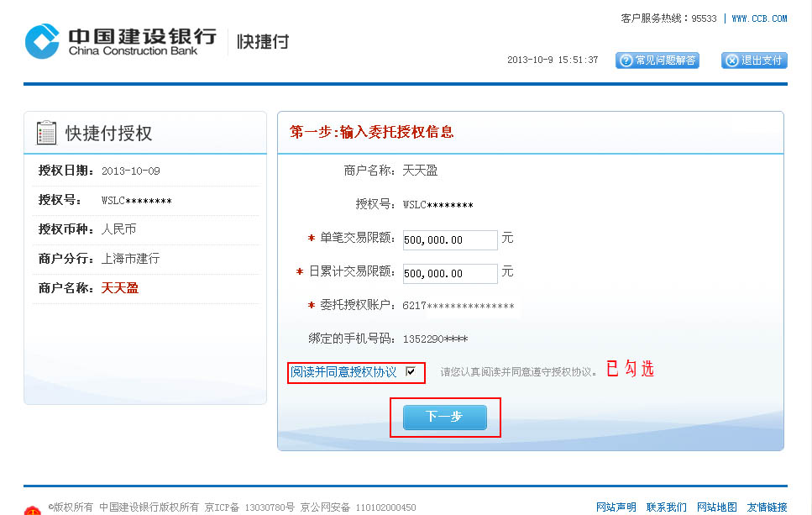This screenshot has width=812, height=515.
Task: Focus the 单笔交易限额 input field
Action: (x=450, y=239)
